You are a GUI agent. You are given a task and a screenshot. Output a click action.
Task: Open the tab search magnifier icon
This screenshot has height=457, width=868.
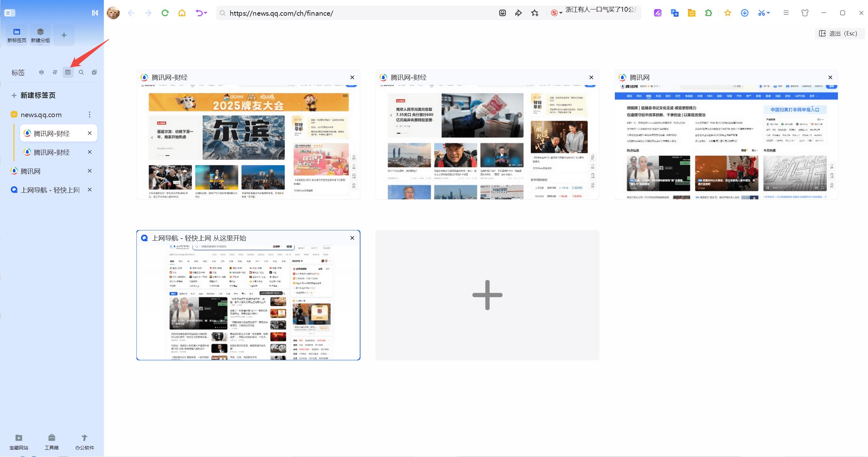click(81, 72)
